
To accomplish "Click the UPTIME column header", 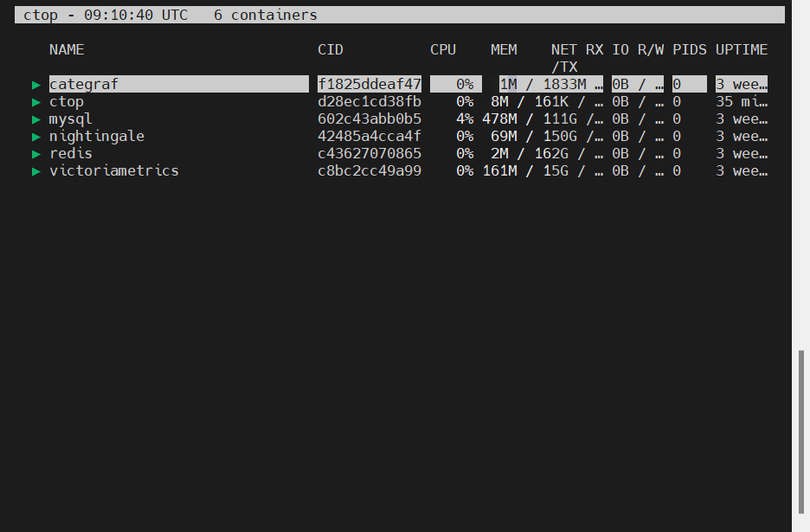I will (x=742, y=49).
